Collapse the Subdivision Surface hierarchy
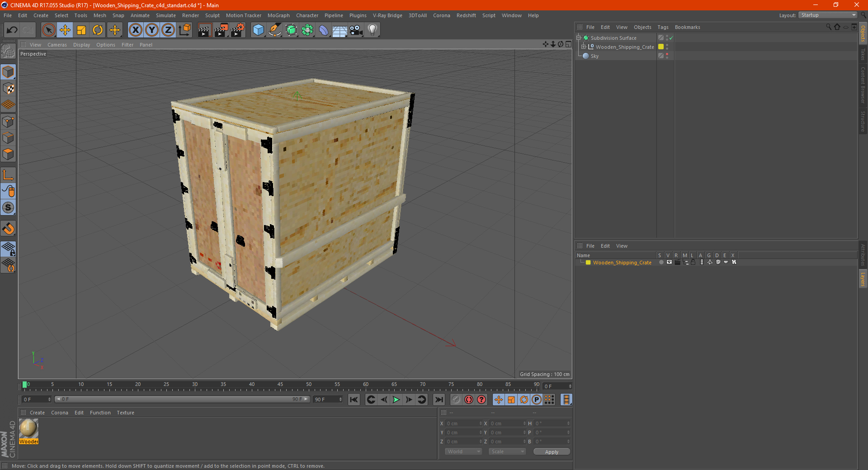 (x=579, y=38)
